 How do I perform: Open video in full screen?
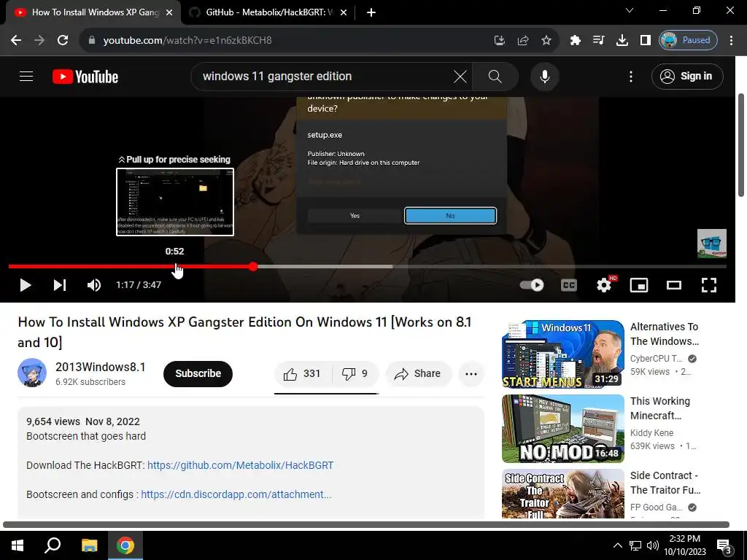[x=709, y=285]
